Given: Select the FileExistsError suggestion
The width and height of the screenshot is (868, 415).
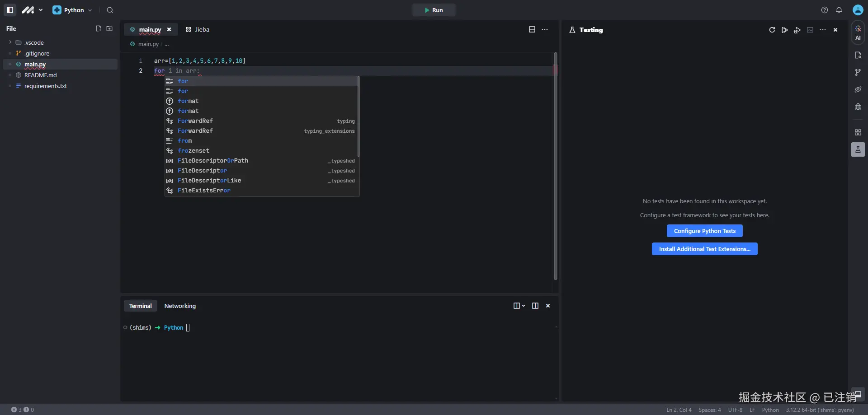Looking at the screenshot, I should 261,191.
